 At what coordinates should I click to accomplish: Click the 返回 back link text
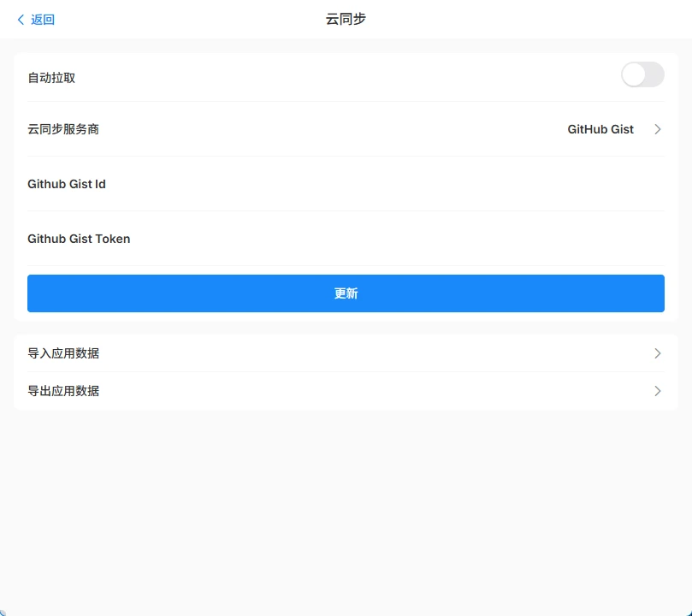tap(43, 20)
